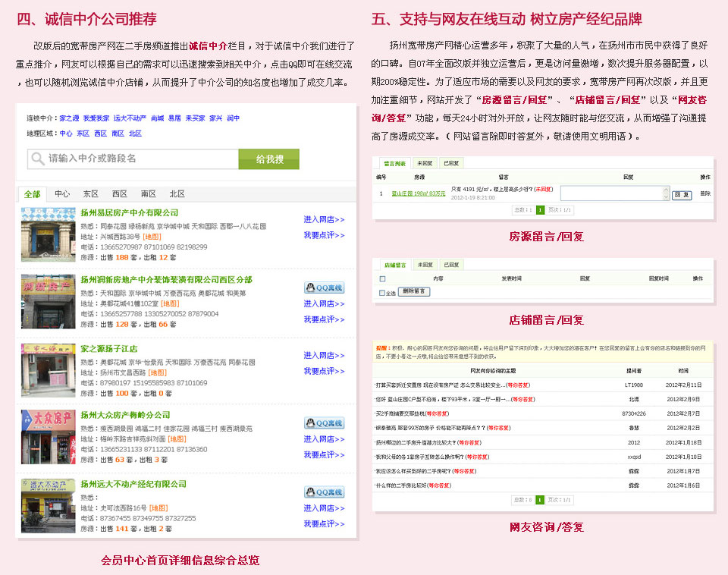The height and width of the screenshot is (575, 728).
Task: Click 中心 link in 地理区域 row
Action: tap(66, 134)
